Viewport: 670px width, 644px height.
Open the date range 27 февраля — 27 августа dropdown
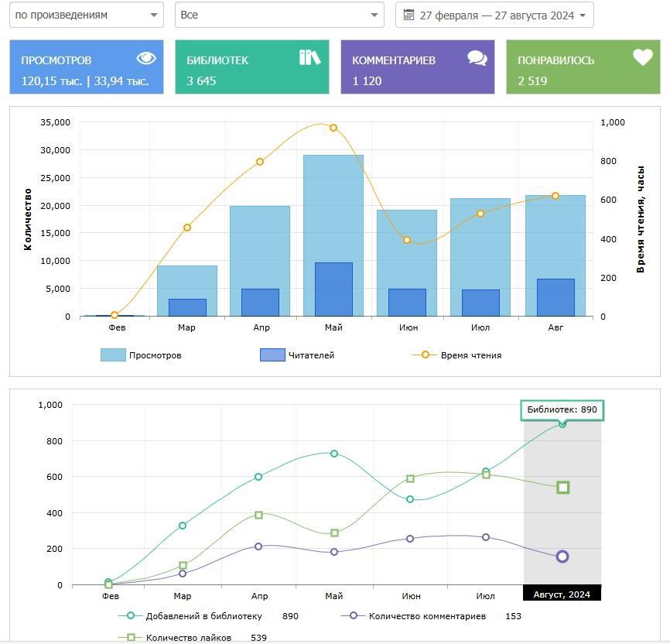tap(495, 15)
